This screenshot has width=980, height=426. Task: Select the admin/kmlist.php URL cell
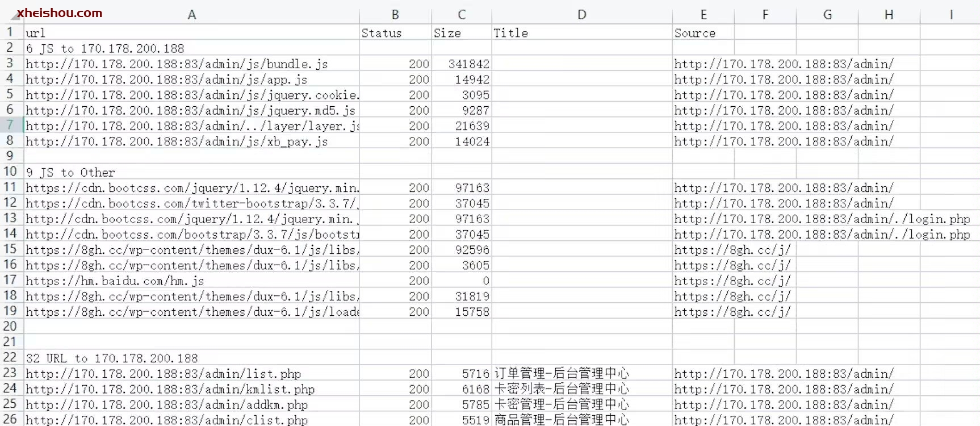(191, 389)
